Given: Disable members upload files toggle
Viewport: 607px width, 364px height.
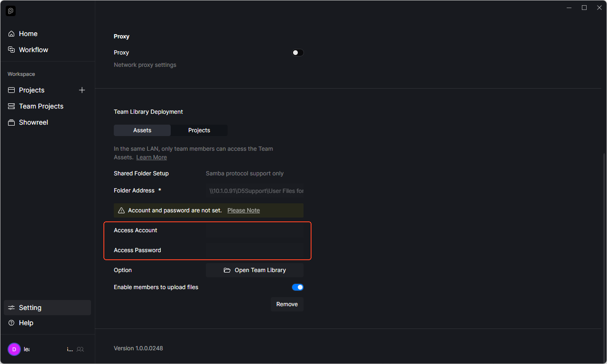Looking at the screenshot, I should pos(297,287).
